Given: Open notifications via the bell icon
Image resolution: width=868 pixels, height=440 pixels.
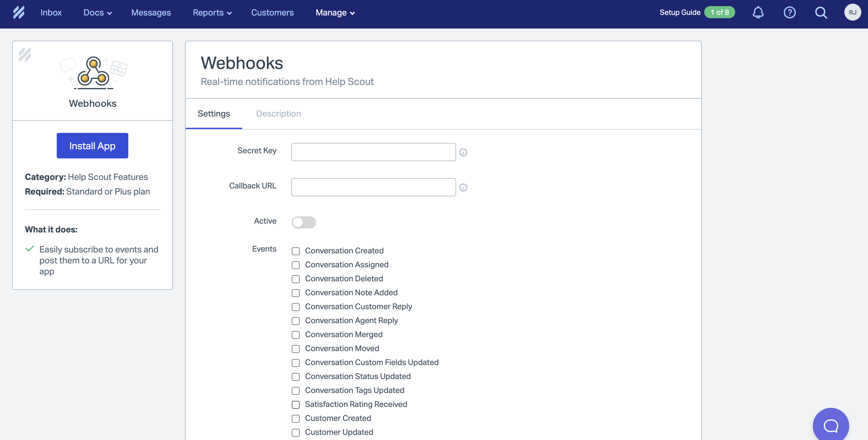Looking at the screenshot, I should pyautogui.click(x=758, y=12).
